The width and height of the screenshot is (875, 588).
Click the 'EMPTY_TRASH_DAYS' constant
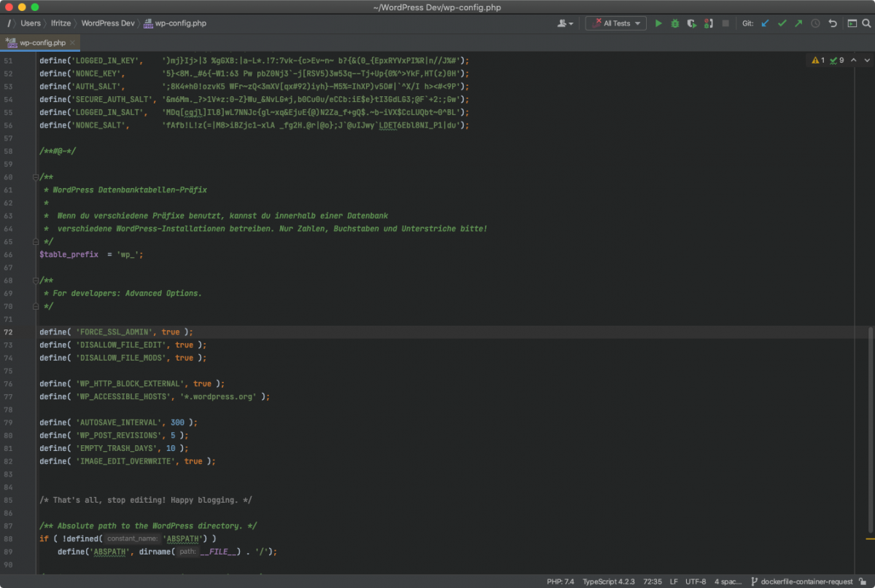(x=118, y=449)
